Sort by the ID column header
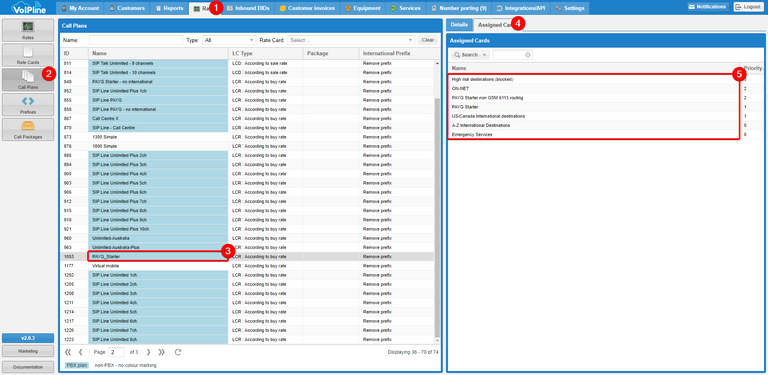The width and height of the screenshot is (768, 375). [x=74, y=53]
